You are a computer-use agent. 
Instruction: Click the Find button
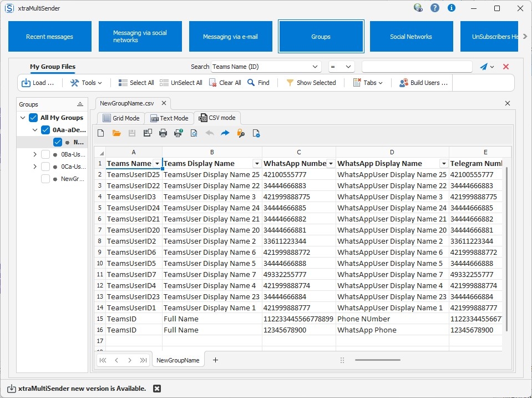pos(259,83)
